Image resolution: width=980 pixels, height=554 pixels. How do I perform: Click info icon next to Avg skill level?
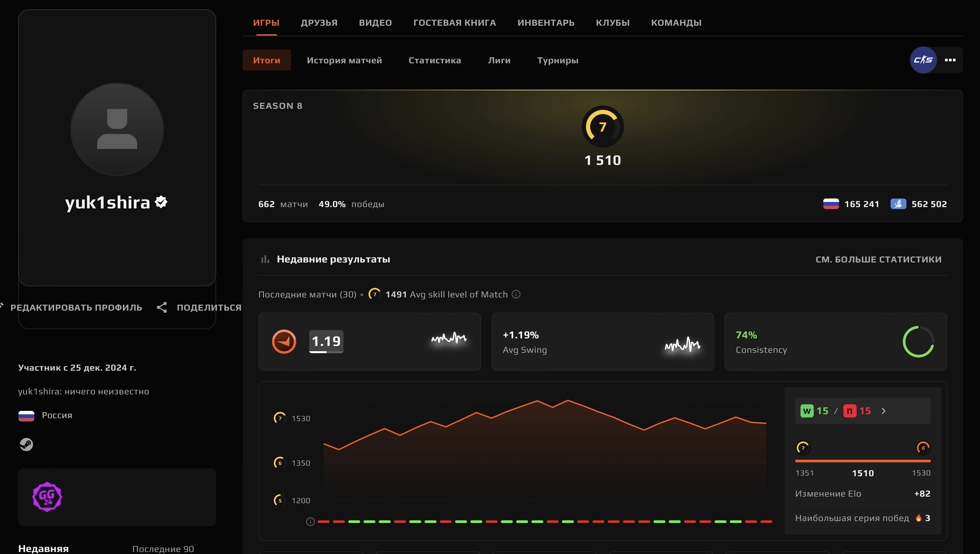click(516, 294)
